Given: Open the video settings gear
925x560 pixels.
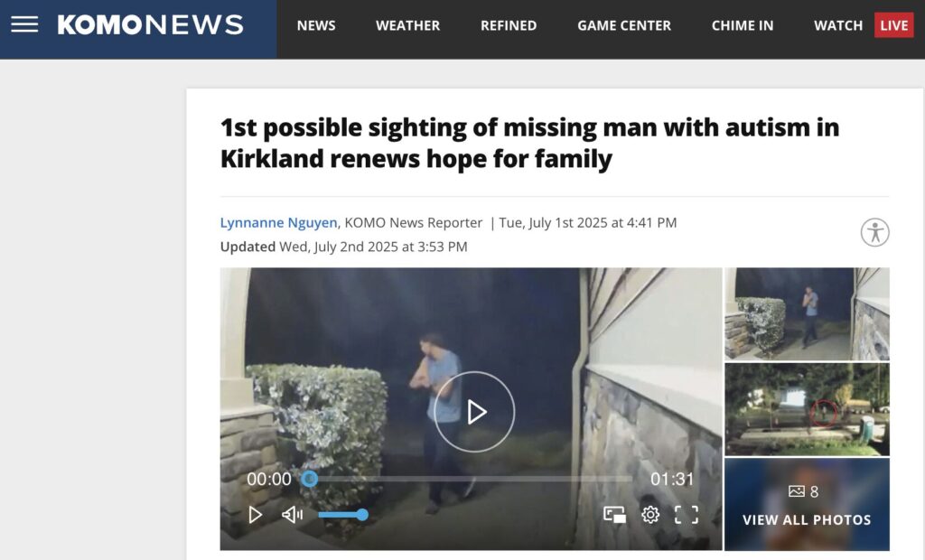Looking at the screenshot, I should click(650, 515).
